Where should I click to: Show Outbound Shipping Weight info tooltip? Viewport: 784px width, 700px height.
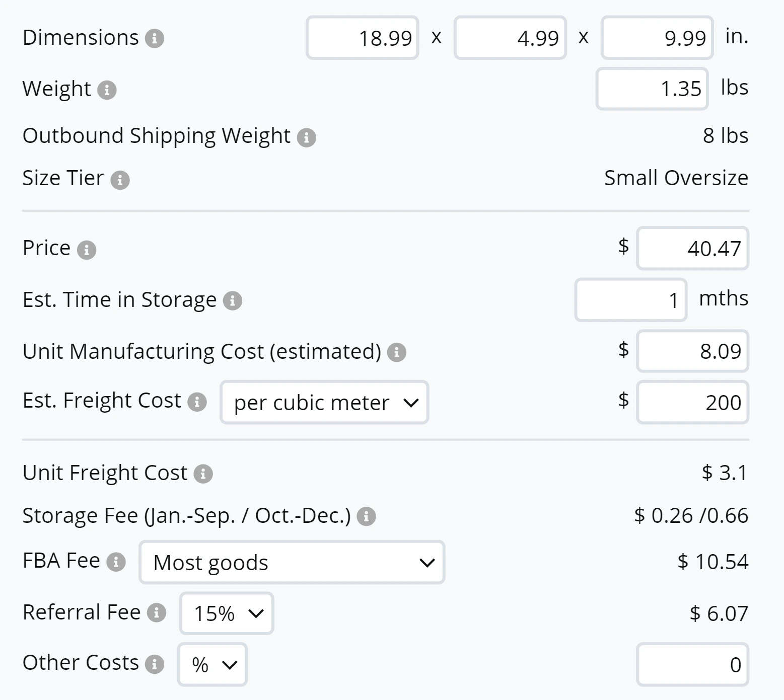[306, 137]
